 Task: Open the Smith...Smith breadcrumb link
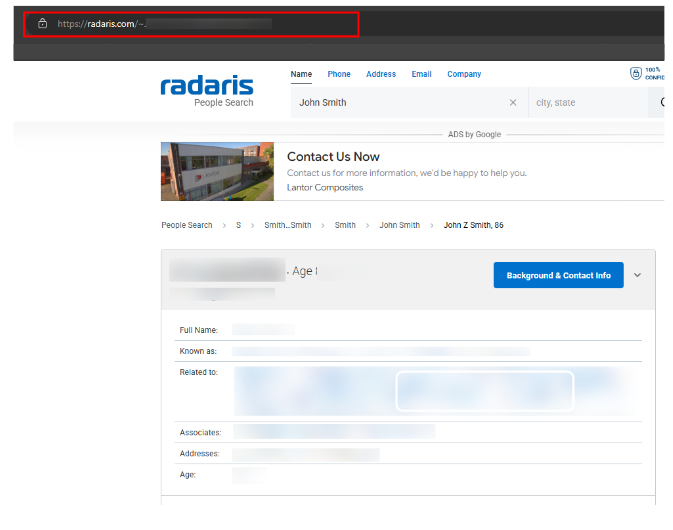pyautogui.click(x=287, y=225)
